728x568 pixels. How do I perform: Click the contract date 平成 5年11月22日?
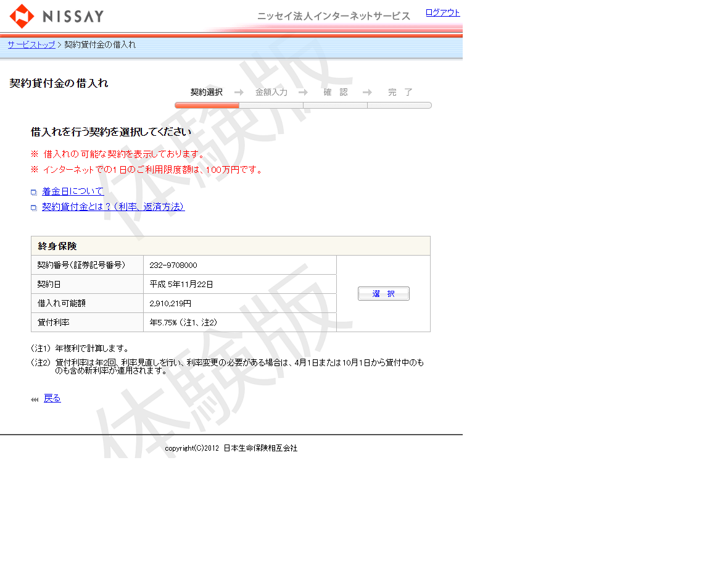click(181, 284)
